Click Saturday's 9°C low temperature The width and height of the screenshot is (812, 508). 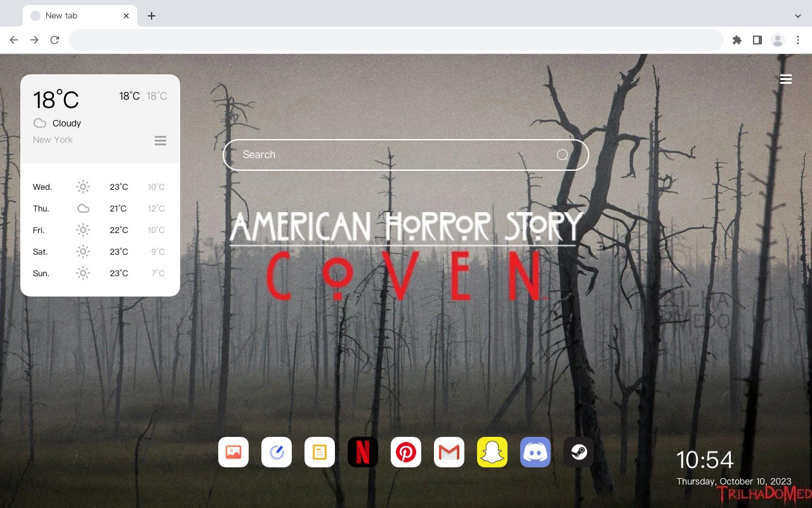(x=158, y=251)
